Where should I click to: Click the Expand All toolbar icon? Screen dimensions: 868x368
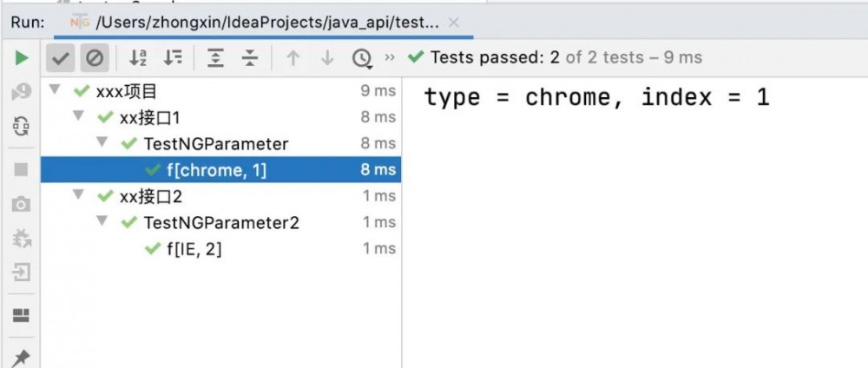215,58
